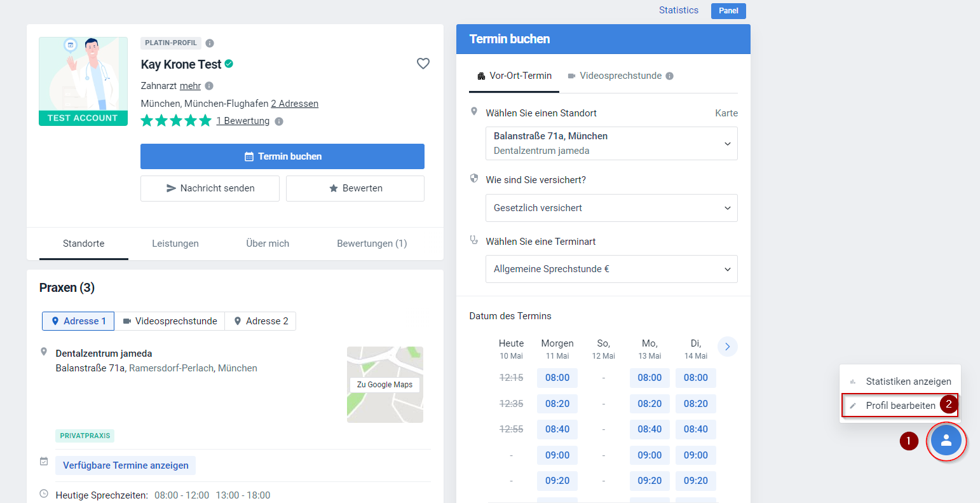
Task: Click the info icon after the 1 Bewertung link
Action: (x=279, y=121)
